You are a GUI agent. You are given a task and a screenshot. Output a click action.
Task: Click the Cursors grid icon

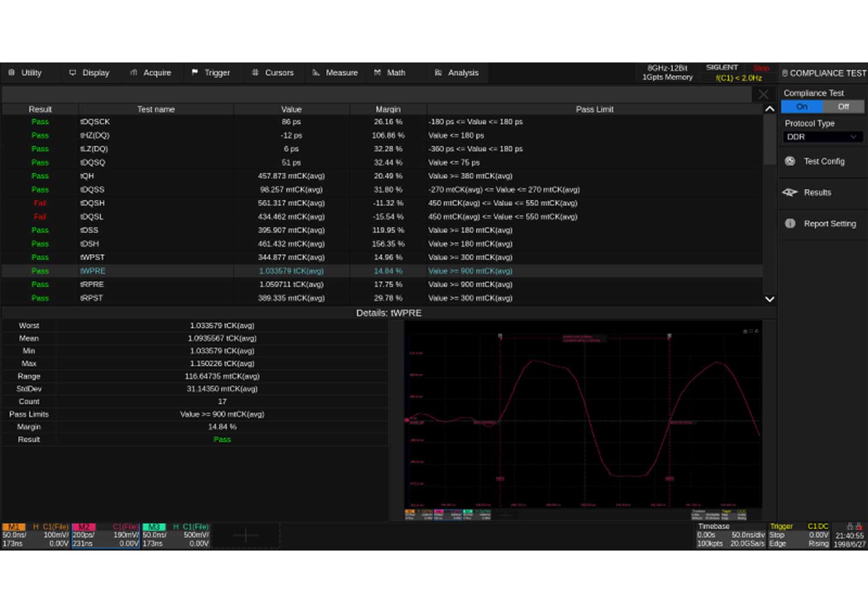point(255,73)
